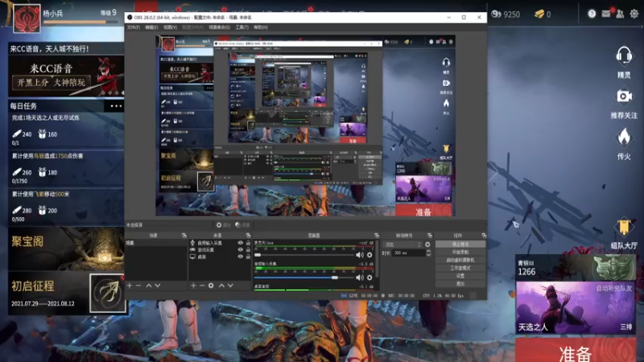The image size is (644, 362).
Task: Click the transition duration 300 ms field
Action: [408, 253]
